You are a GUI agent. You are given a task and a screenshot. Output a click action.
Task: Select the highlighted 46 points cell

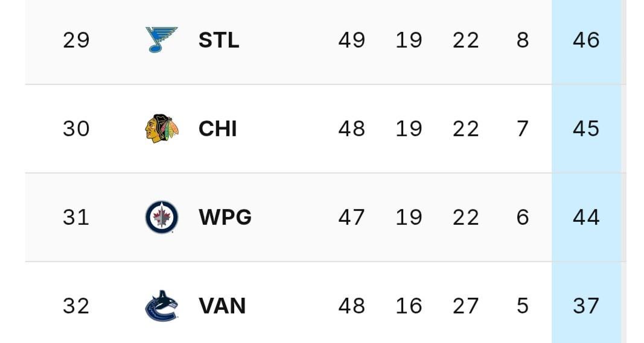(x=586, y=40)
